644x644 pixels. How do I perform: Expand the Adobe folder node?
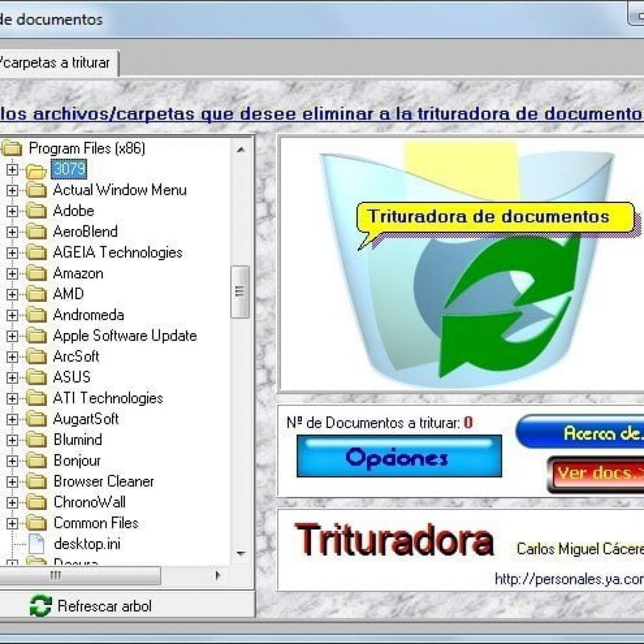click(12, 211)
